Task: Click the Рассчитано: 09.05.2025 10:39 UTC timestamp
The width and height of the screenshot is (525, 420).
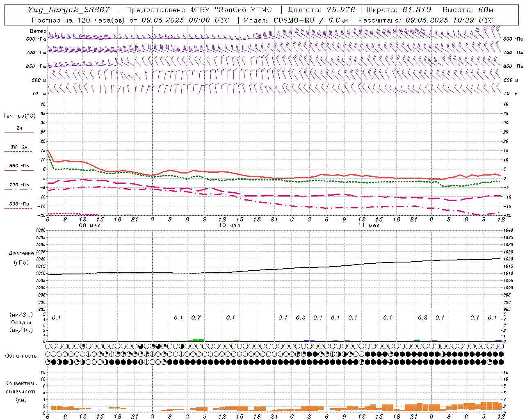Action: pyautogui.click(x=426, y=20)
